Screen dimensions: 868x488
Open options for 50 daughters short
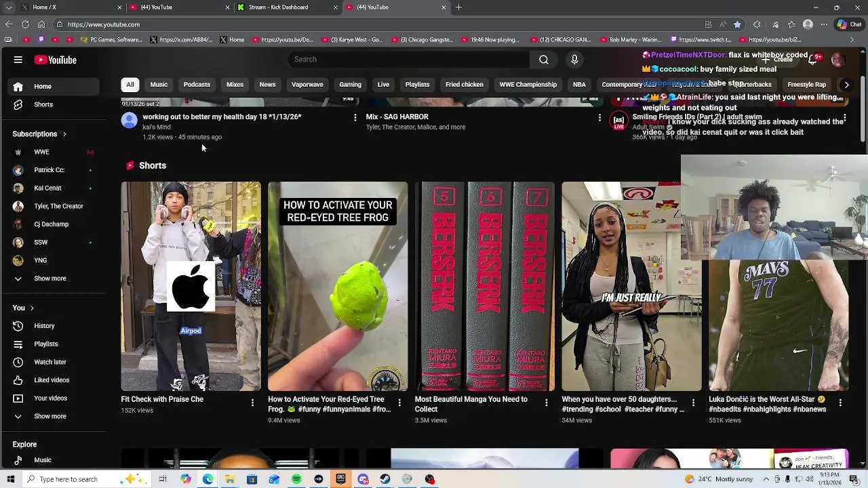[693, 403]
